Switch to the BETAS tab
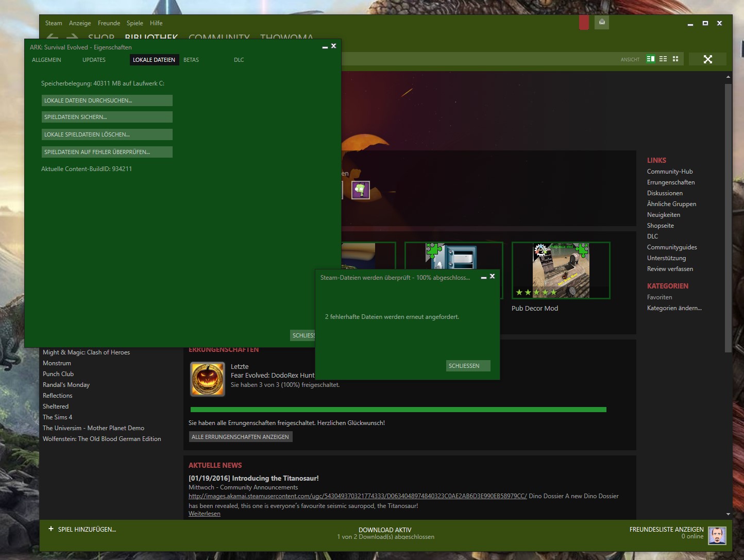The height and width of the screenshot is (560, 744). click(x=191, y=60)
